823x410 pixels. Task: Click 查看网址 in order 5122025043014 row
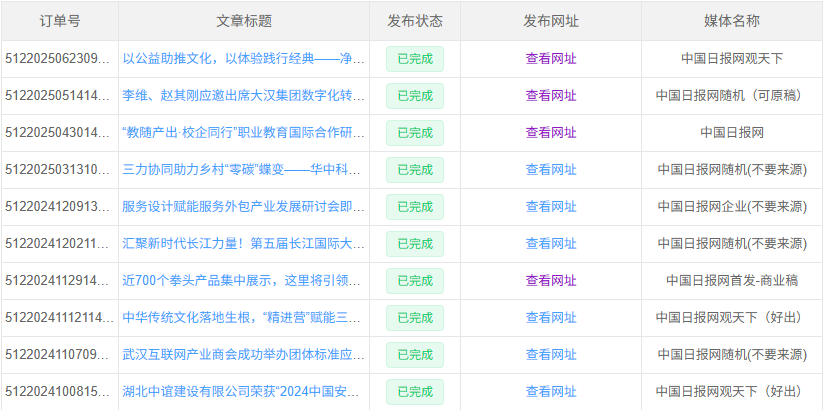[551, 133]
